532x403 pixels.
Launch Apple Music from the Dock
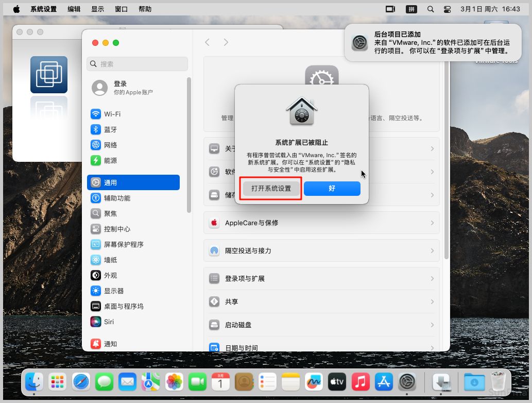click(x=361, y=382)
